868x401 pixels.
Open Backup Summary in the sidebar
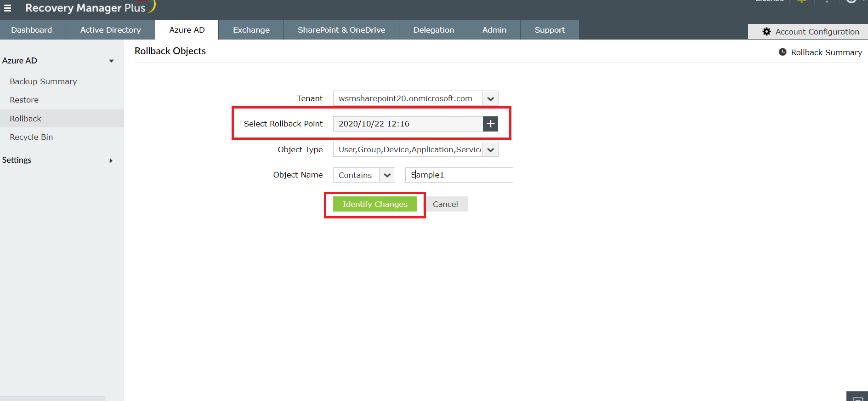(43, 81)
